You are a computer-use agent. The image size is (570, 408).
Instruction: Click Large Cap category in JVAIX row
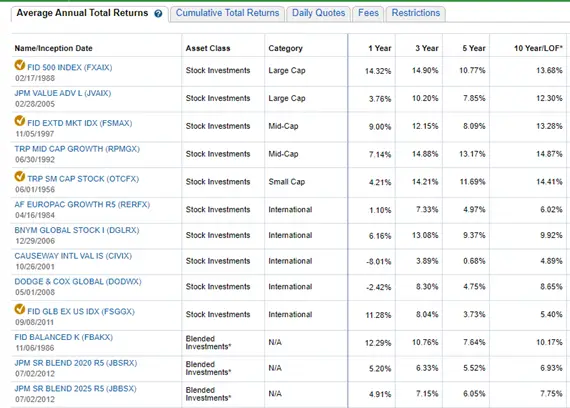tap(287, 99)
